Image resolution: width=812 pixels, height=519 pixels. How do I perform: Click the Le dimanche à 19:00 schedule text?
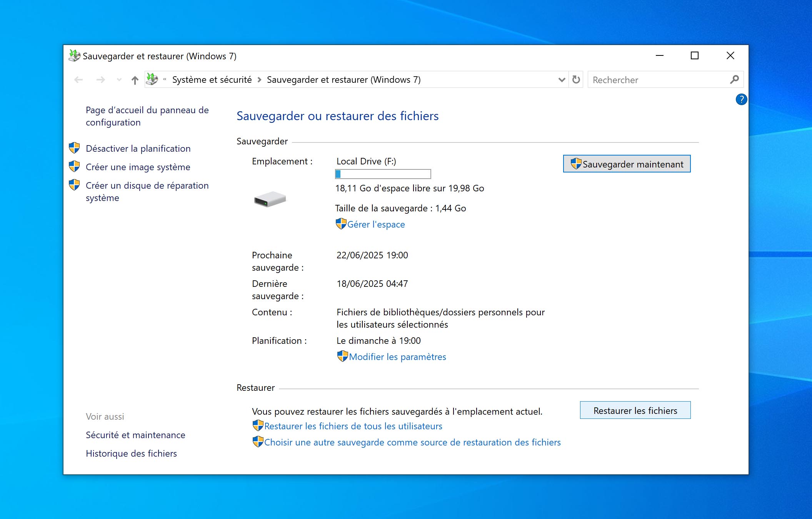click(378, 341)
